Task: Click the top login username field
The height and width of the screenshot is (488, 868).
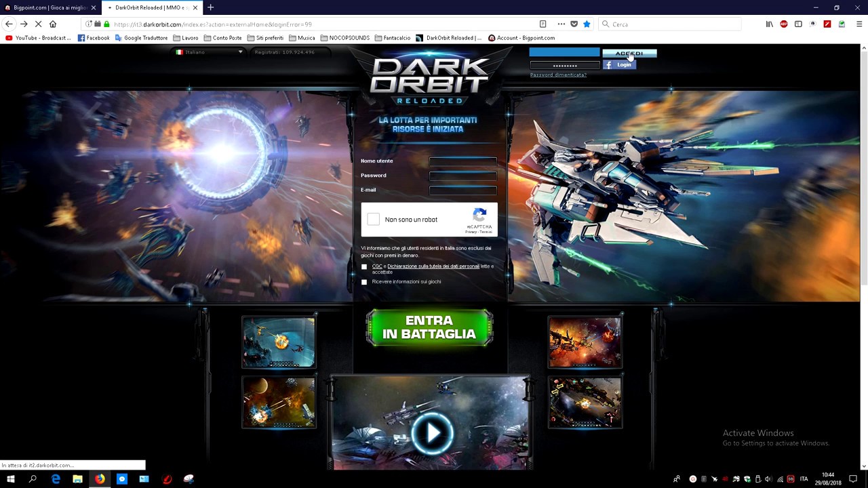Action: tap(564, 53)
